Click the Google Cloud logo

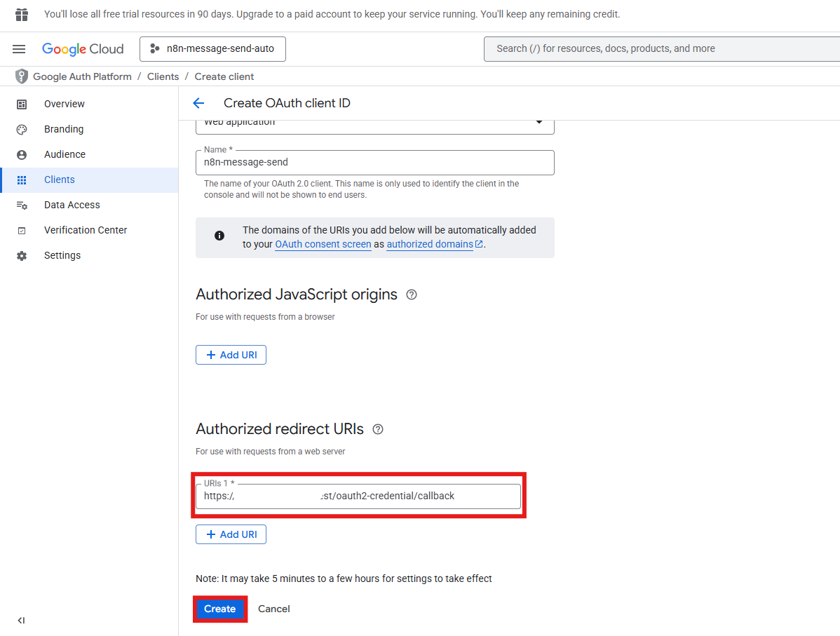[x=83, y=49]
